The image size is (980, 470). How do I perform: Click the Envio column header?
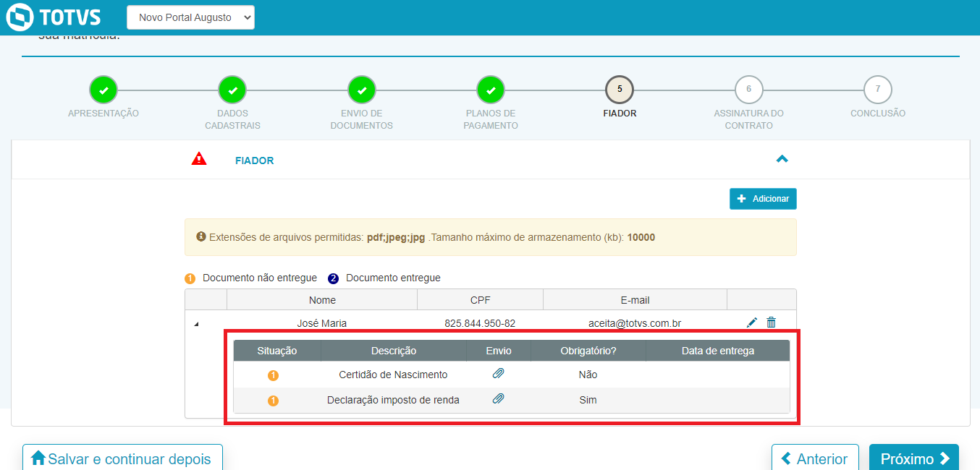[499, 351]
